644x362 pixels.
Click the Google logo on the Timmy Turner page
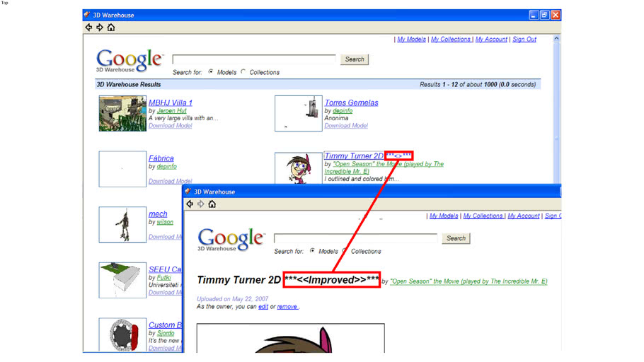[x=231, y=240]
